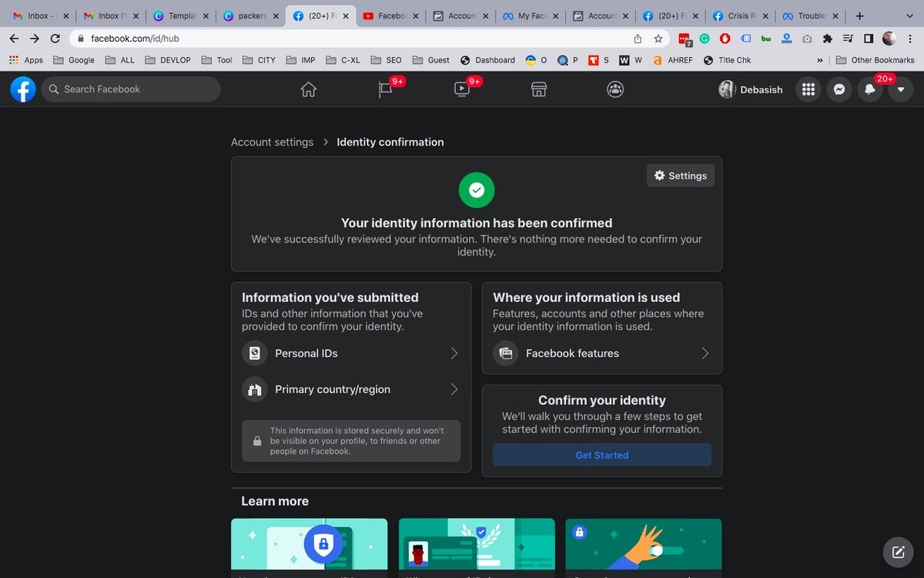Expand Personal IDs chevron arrow
Viewport: 924px width, 578px height.
(454, 353)
